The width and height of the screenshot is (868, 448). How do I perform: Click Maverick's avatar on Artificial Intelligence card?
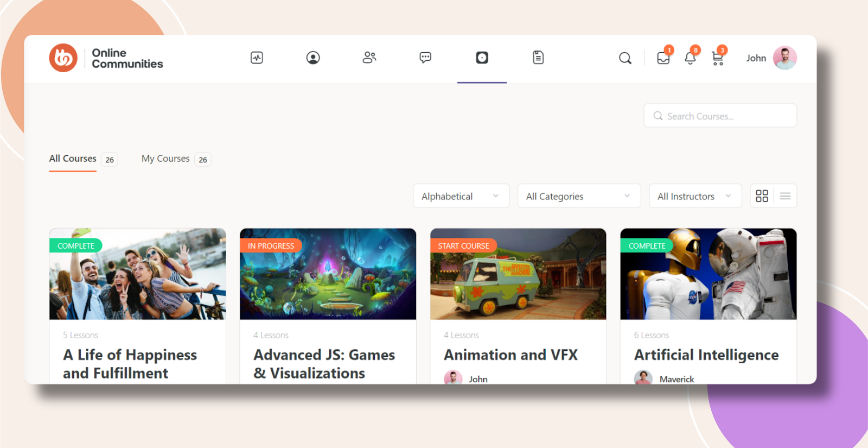(643, 378)
